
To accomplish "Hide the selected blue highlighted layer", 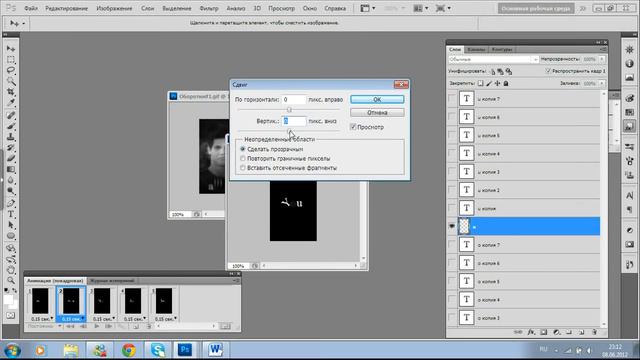I will (452, 226).
